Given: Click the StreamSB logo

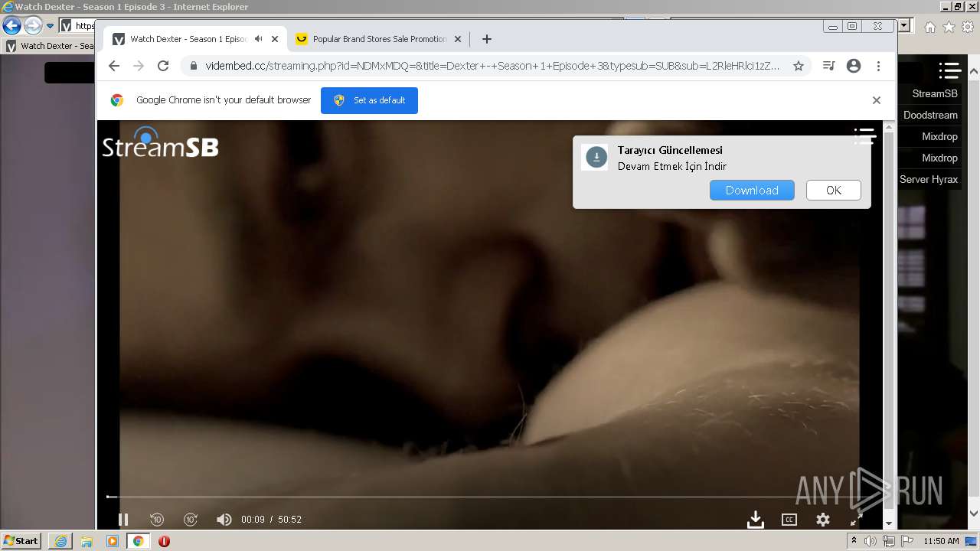Looking at the screenshot, I should click(x=160, y=143).
